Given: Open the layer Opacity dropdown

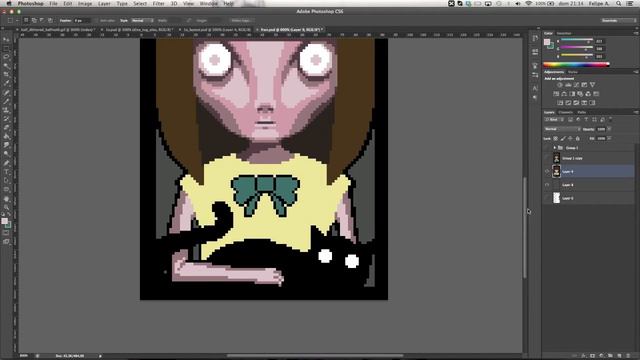Looking at the screenshot, I should click(609, 129).
